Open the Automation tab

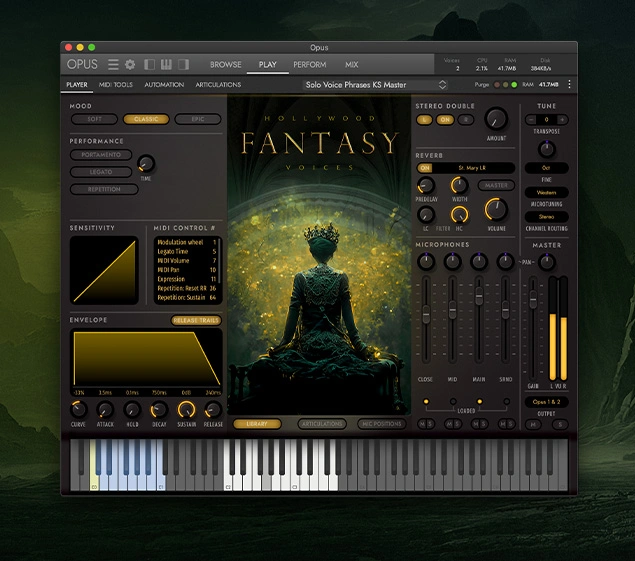[164, 85]
